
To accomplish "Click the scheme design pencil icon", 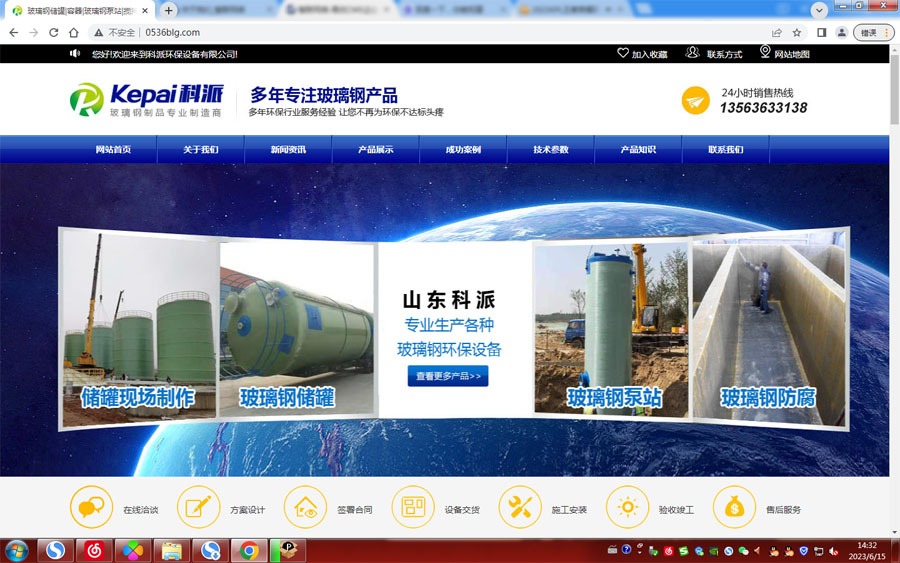I will [198, 507].
